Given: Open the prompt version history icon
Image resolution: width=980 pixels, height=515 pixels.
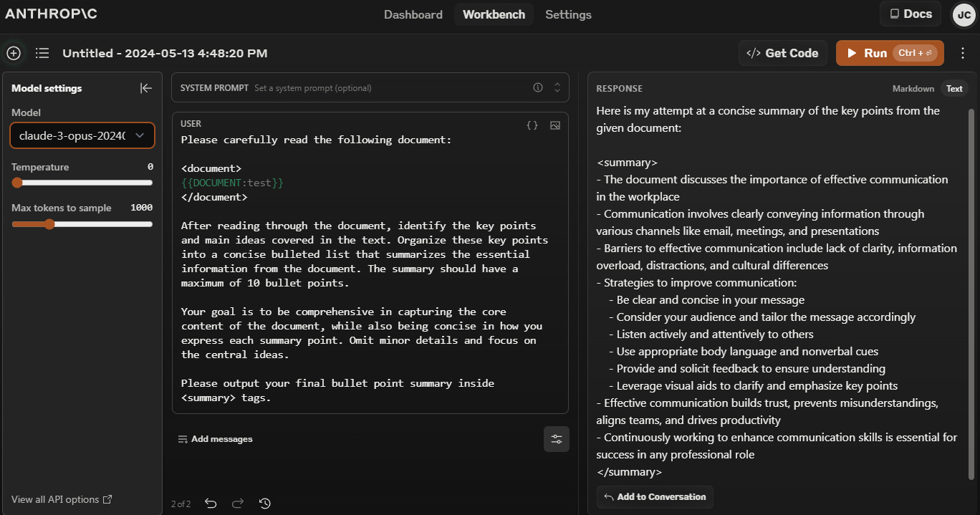Looking at the screenshot, I should [x=264, y=504].
